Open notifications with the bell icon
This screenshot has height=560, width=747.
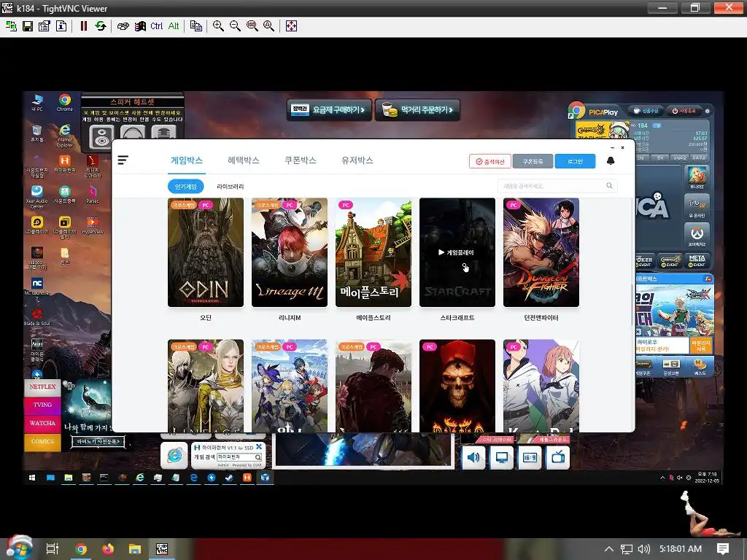[x=611, y=161]
